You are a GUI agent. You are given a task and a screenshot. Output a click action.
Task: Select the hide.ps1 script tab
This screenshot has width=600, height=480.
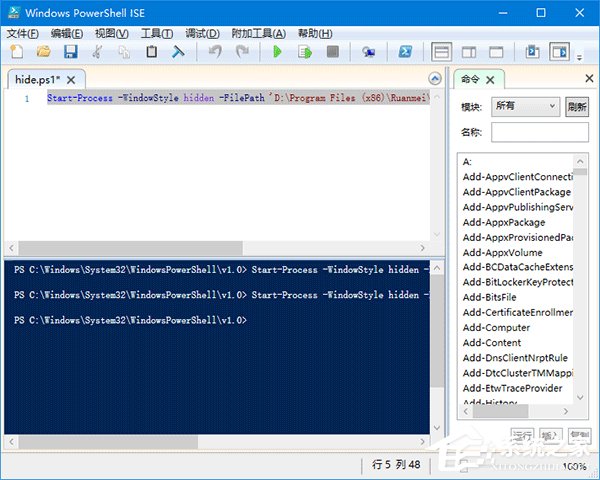pos(38,79)
